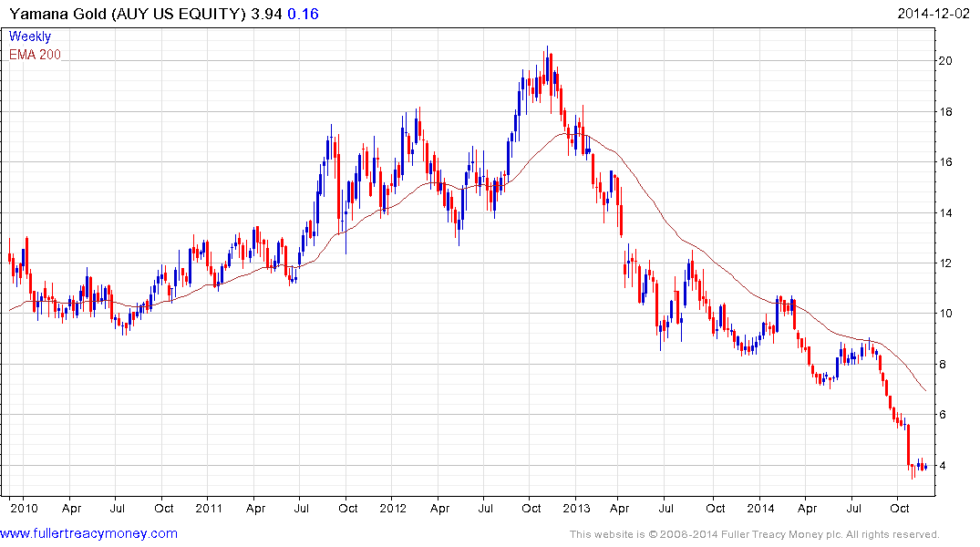Click the 14 price axis label
The image size is (980, 547).
[945, 213]
